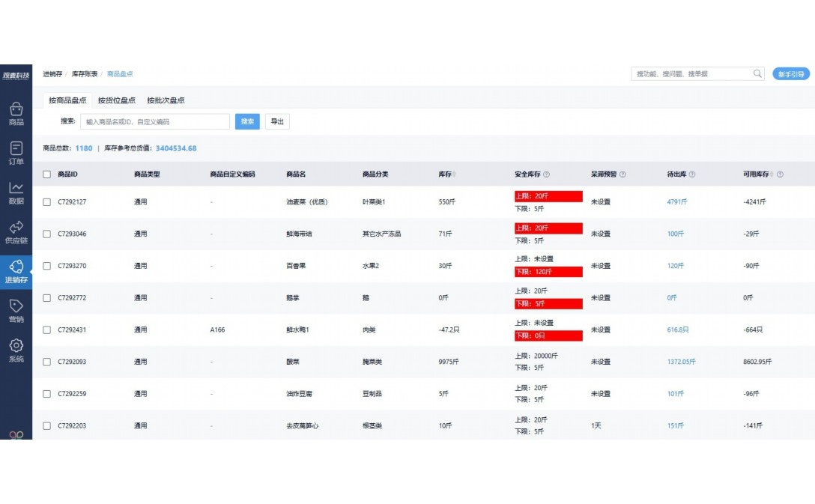
Task: Switch to the 按批次盘点 tab
Action: coord(166,100)
